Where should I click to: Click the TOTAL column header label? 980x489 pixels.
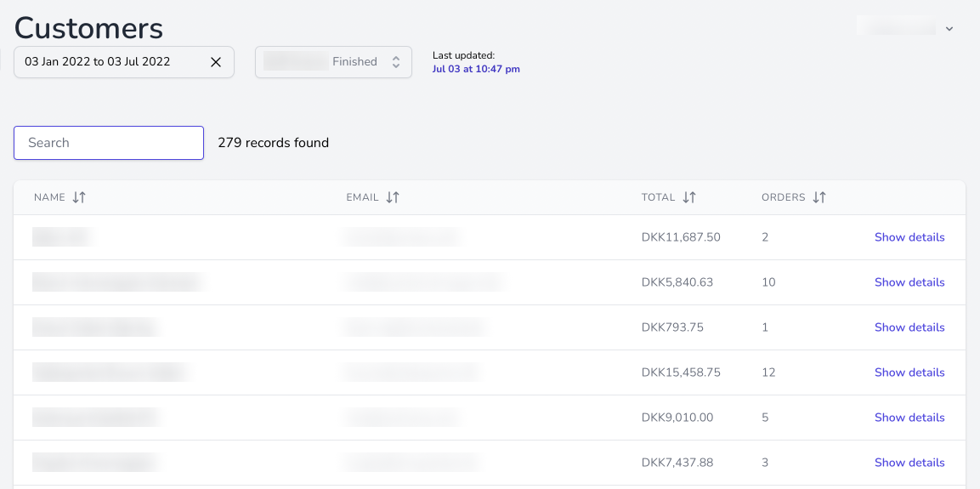coord(658,197)
